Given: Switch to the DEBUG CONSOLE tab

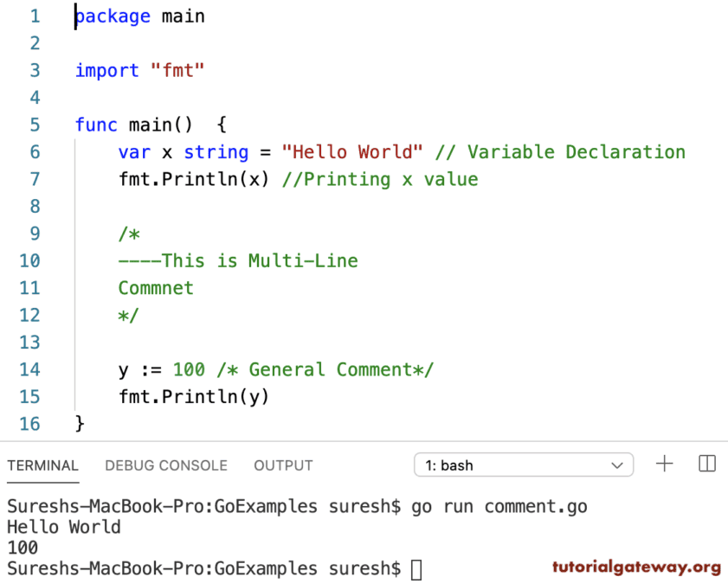Looking at the screenshot, I should point(165,465).
